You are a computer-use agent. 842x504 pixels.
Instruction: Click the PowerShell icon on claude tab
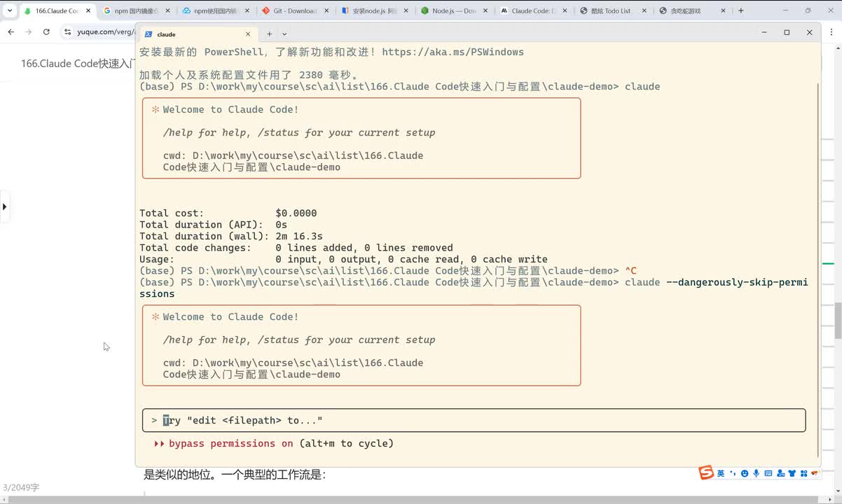(x=149, y=34)
